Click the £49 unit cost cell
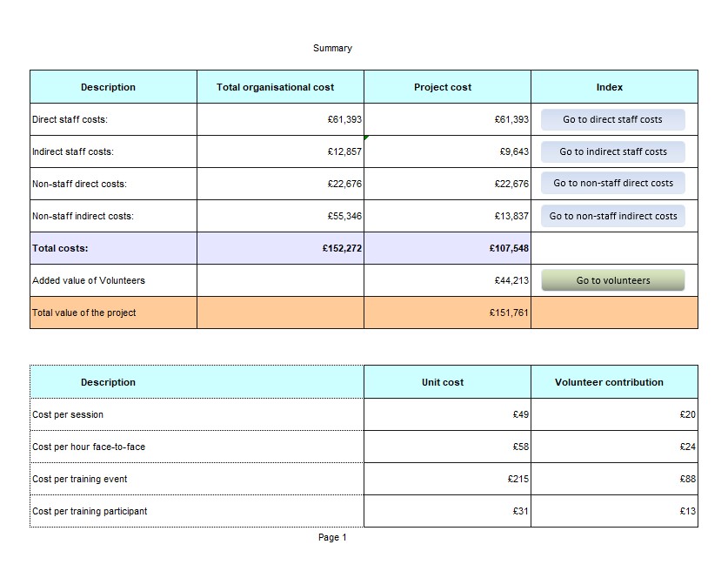Image resolution: width=728 pixels, height=578 pixels. tap(448, 414)
